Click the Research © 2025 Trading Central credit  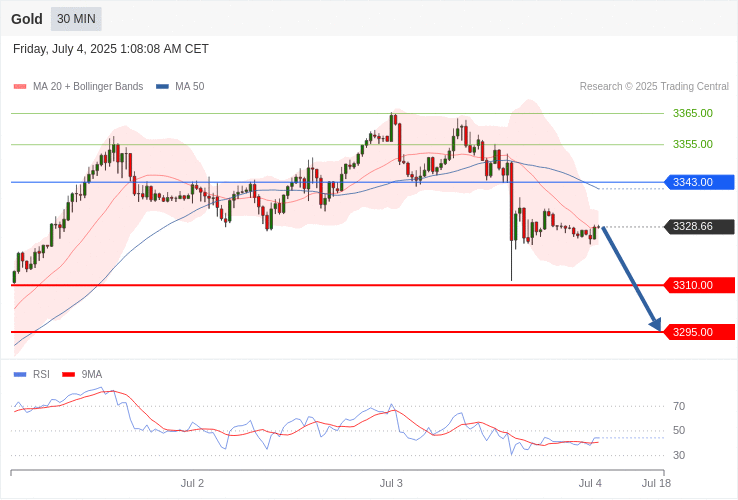click(654, 87)
